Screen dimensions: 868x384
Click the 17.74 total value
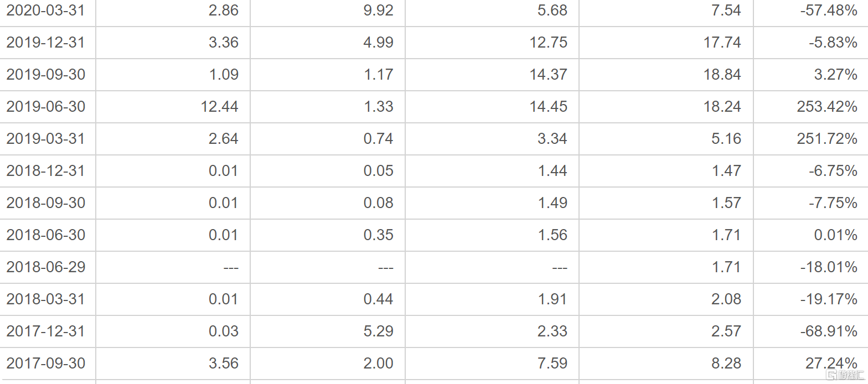tap(722, 42)
